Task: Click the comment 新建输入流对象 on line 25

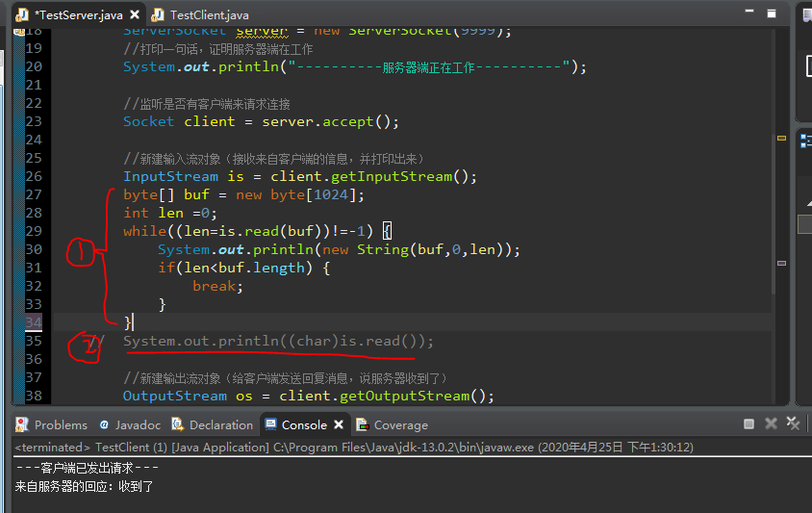Action: tap(274, 159)
